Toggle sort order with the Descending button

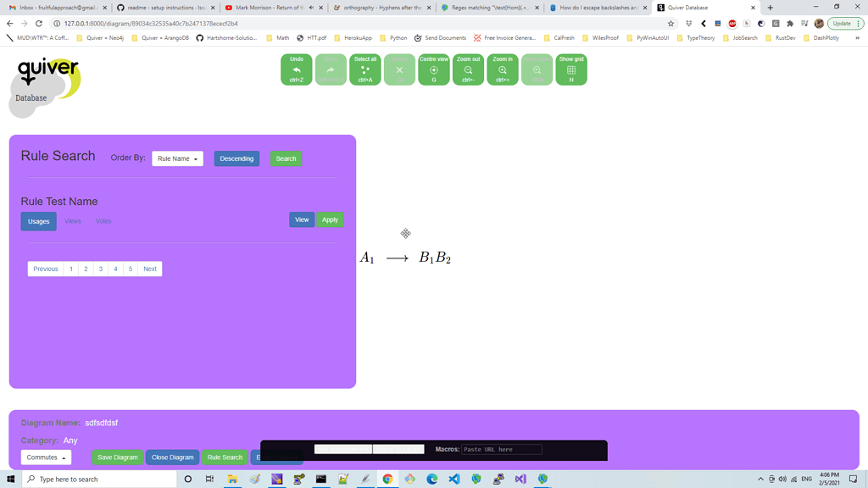tap(236, 158)
